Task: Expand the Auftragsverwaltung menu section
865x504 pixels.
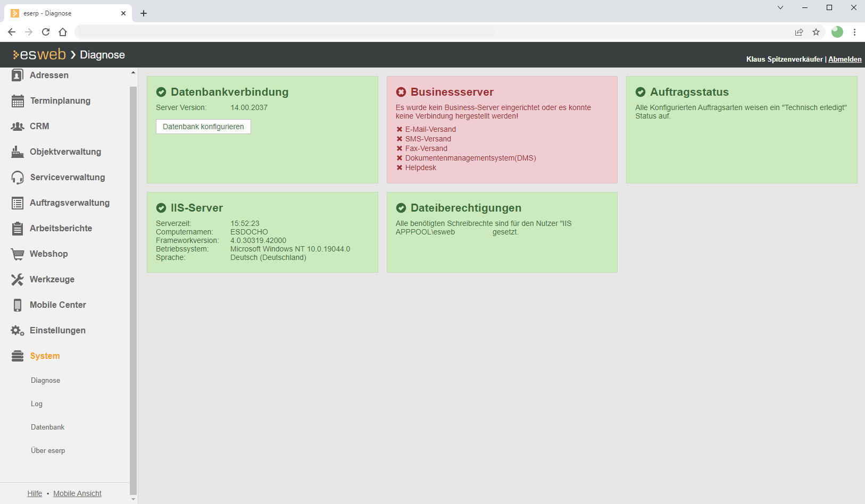Action: pyautogui.click(x=69, y=203)
